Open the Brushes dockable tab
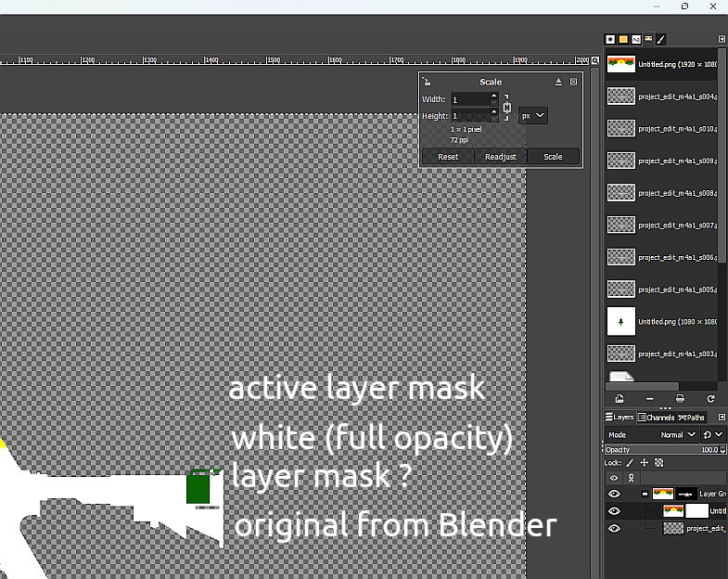The image size is (728, 579). (610, 40)
